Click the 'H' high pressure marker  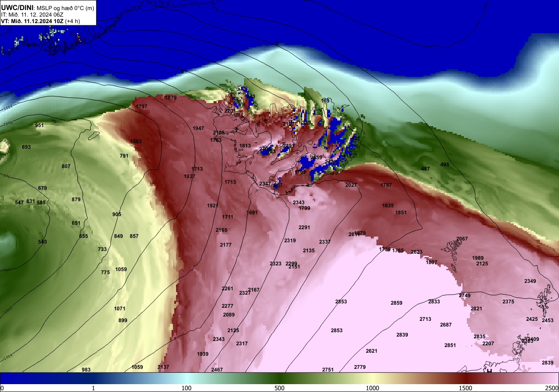click(489, 371)
